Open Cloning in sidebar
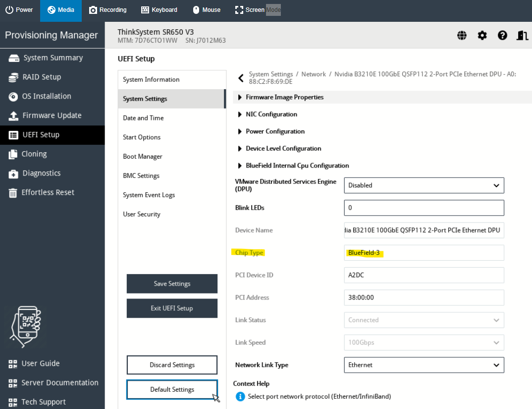 click(52, 154)
